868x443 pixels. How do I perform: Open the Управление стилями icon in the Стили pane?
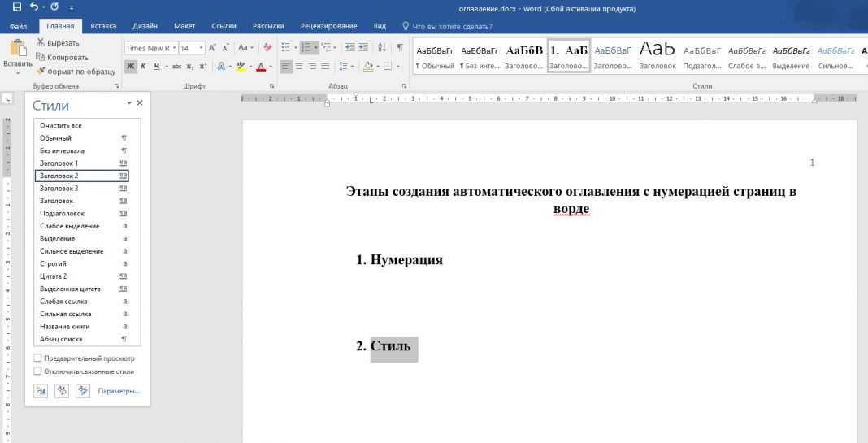click(x=83, y=391)
